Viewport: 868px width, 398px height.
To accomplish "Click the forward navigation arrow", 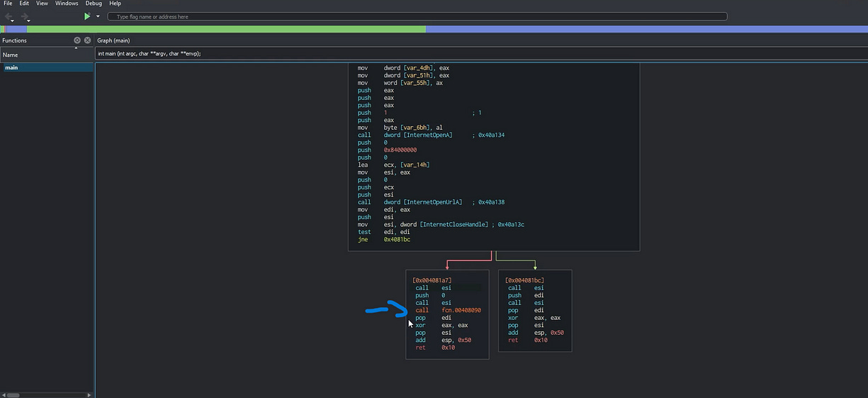I will coord(25,16).
